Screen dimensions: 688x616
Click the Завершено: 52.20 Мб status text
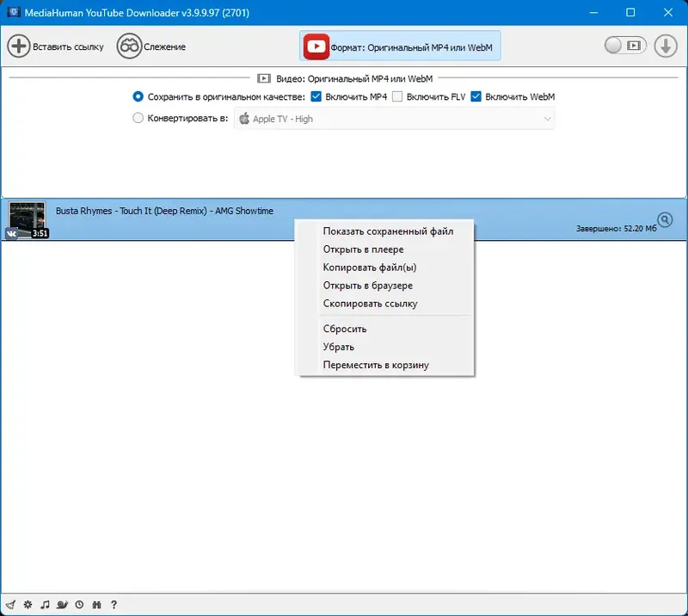point(616,228)
